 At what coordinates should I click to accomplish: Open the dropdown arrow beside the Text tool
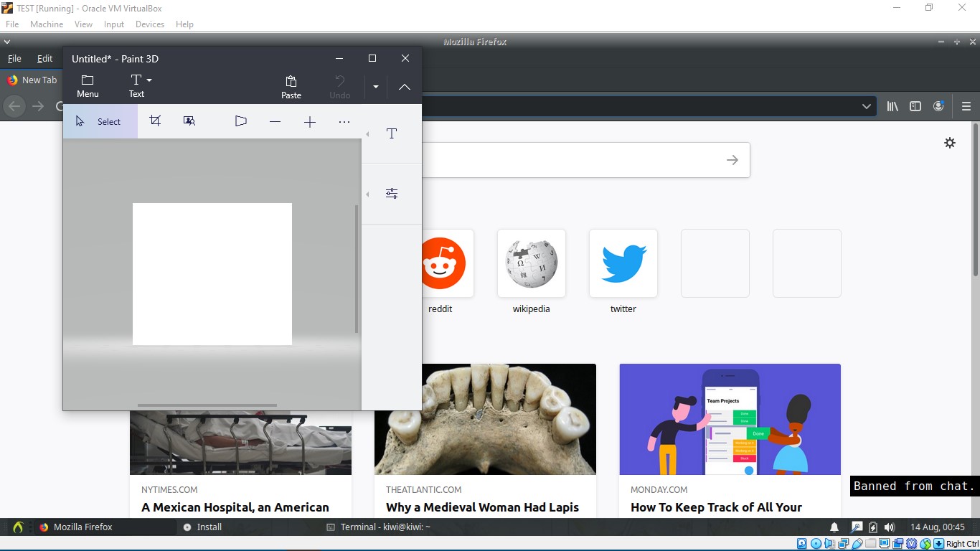149,80
